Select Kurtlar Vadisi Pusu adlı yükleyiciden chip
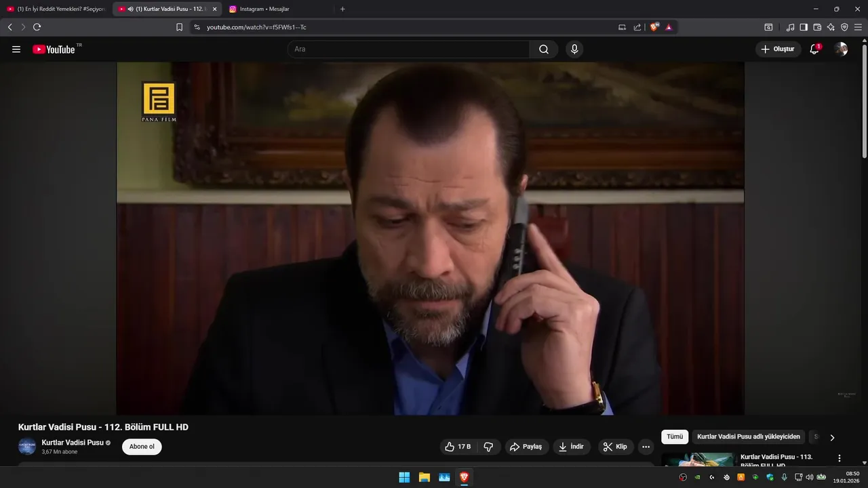 (749, 437)
